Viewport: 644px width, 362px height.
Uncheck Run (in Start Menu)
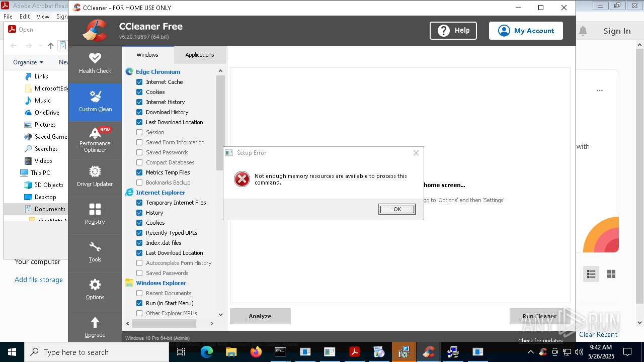139,303
